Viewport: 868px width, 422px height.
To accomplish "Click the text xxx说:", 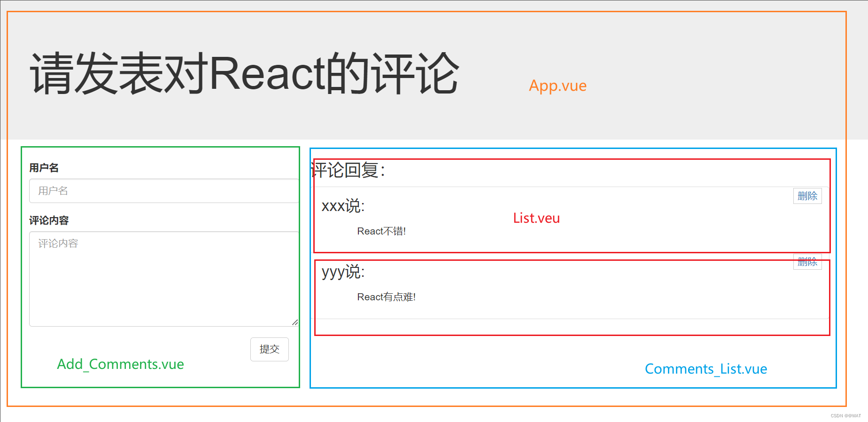I will [x=343, y=206].
